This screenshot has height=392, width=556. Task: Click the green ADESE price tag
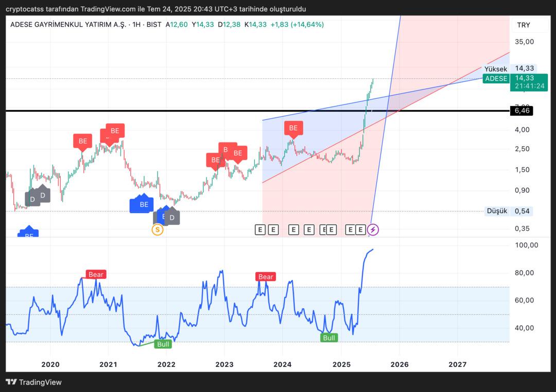click(x=496, y=79)
